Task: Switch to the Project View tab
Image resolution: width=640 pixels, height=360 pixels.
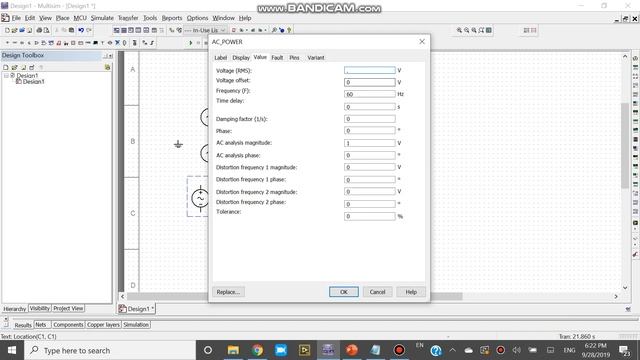Action: [x=68, y=309]
